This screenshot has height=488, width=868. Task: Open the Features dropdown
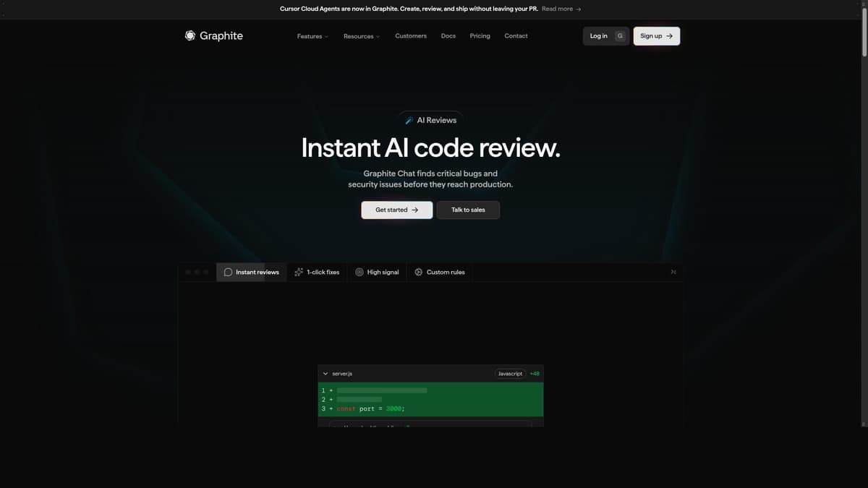click(x=312, y=36)
